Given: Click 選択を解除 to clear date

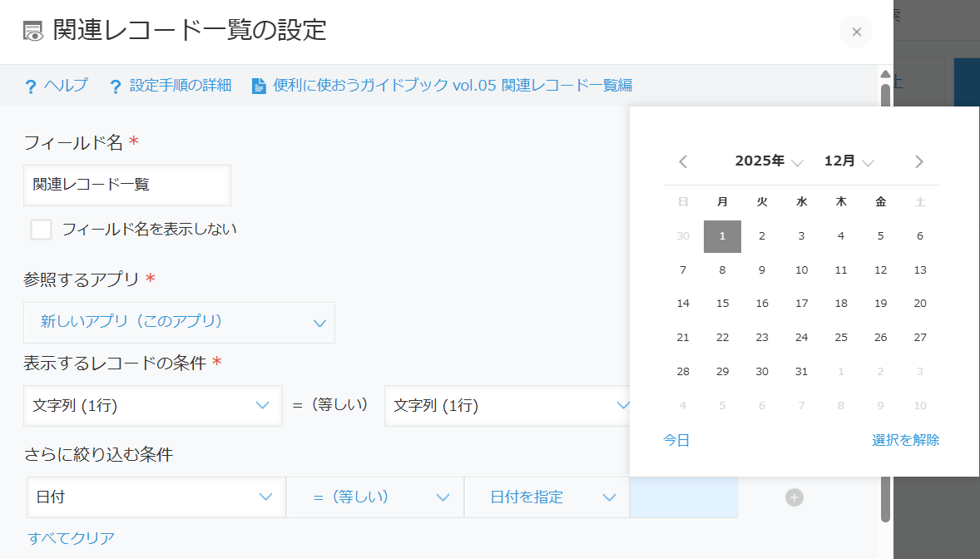Looking at the screenshot, I should point(905,440).
